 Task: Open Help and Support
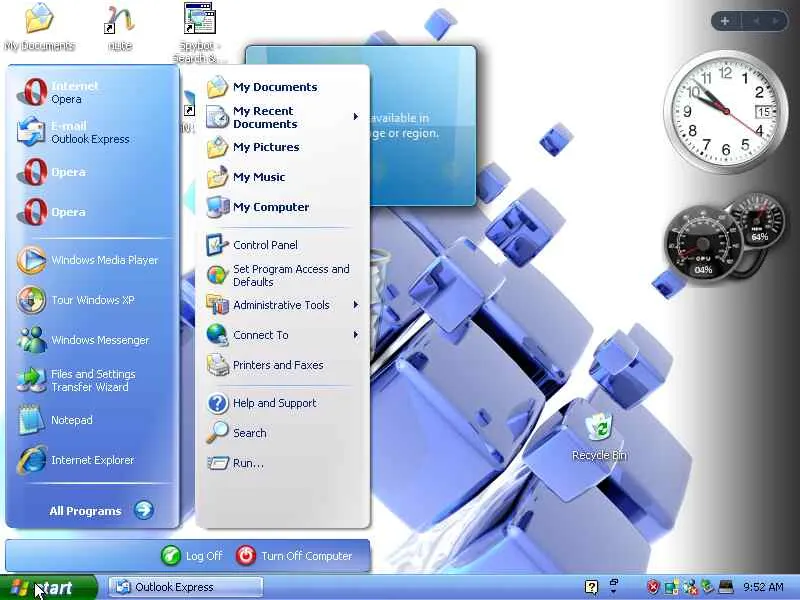click(x=282, y=403)
